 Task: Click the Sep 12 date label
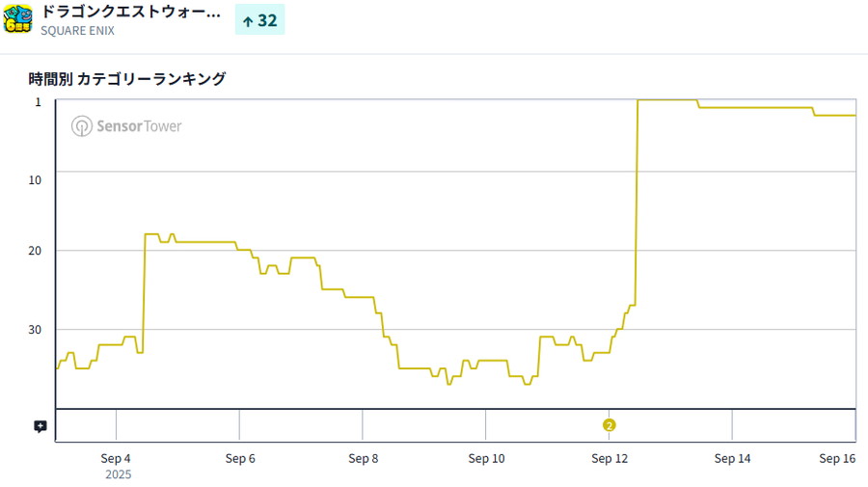pos(610,458)
